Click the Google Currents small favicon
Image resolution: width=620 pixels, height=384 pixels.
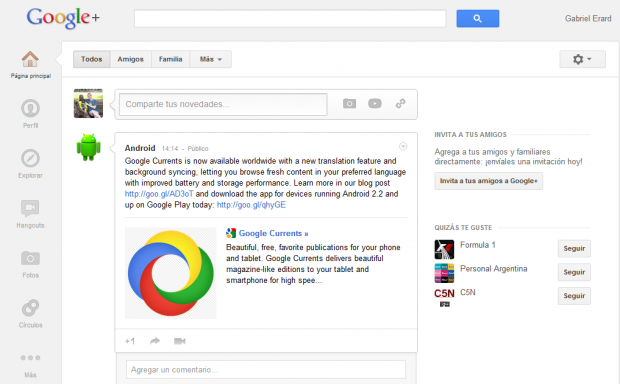tap(231, 233)
